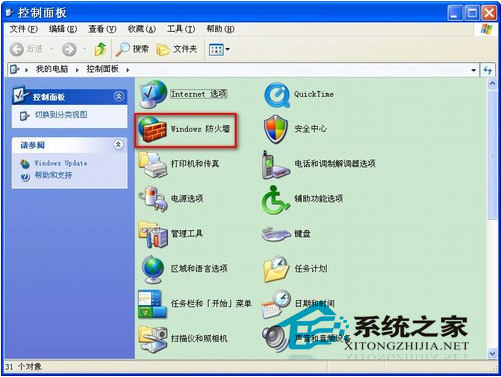Screen dimensions: 501x377
Task: Click the Forward arrow toolbar button
Action: click(x=69, y=49)
